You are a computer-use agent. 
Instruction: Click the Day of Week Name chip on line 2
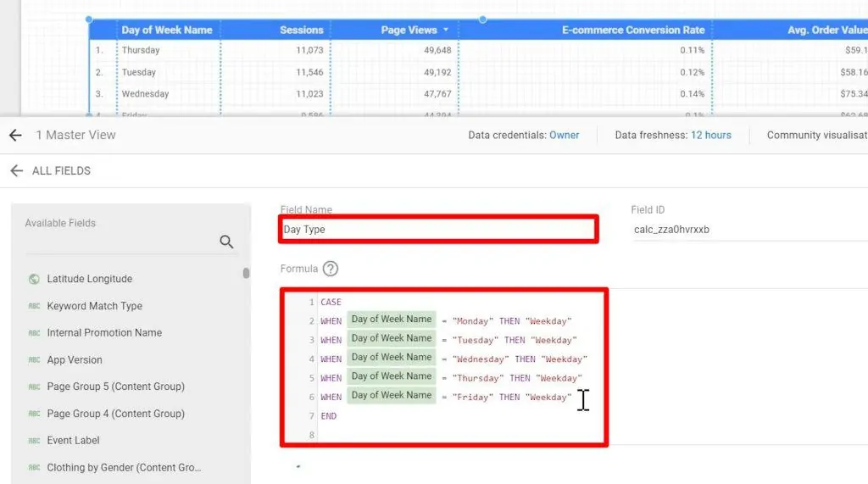[391, 320]
